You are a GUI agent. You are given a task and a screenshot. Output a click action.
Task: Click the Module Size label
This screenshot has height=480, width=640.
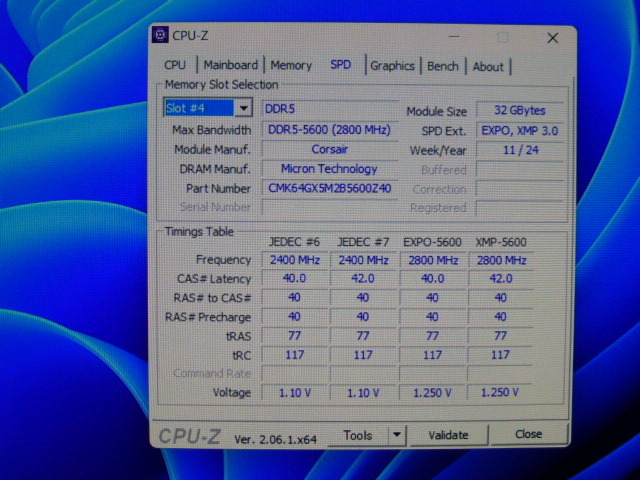click(x=436, y=111)
